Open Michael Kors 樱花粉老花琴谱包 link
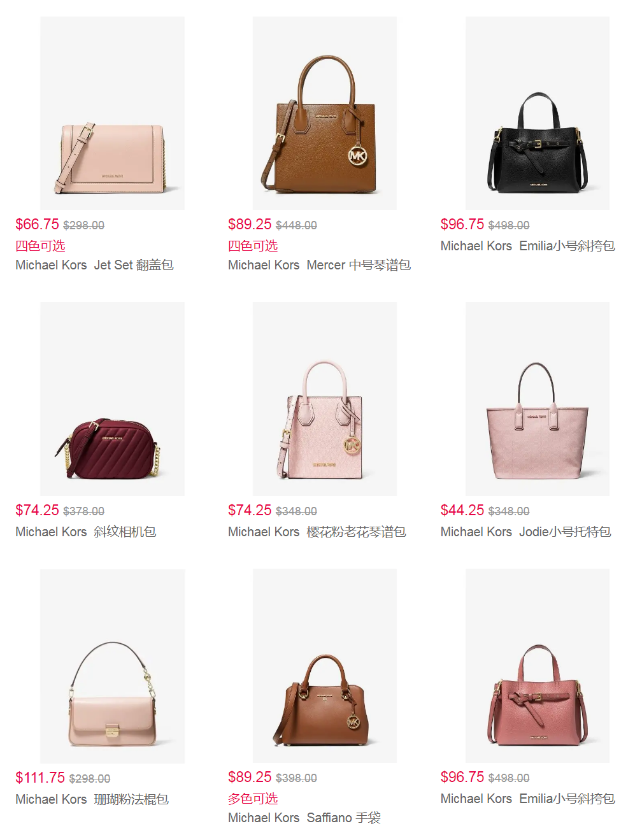 tap(317, 532)
